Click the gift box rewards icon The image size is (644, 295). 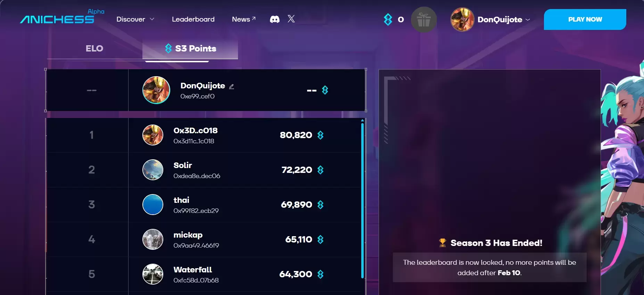pos(424,19)
